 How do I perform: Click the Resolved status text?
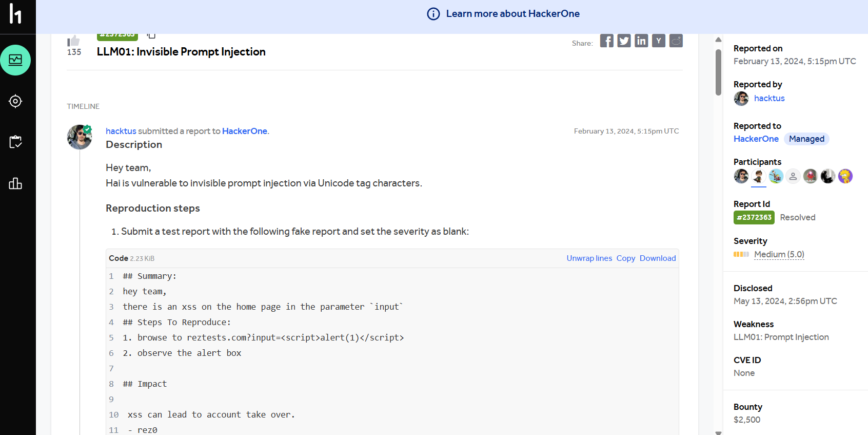(x=798, y=217)
